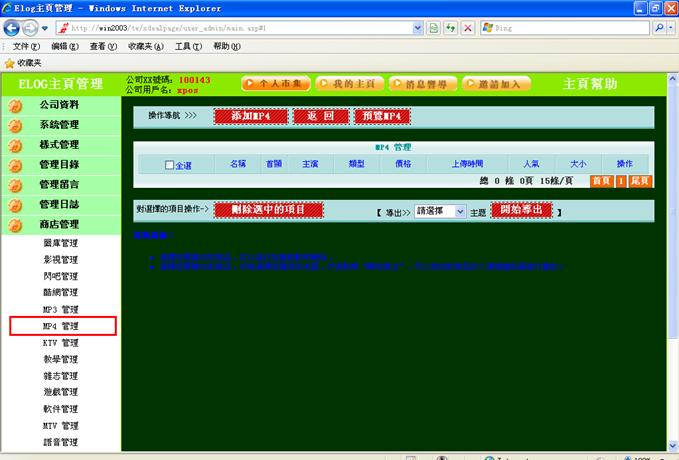Image resolution: width=679 pixels, height=460 pixels.
Task: Open the 請選擇 export theme dropdown
Action: pyautogui.click(x=440, y=212)
